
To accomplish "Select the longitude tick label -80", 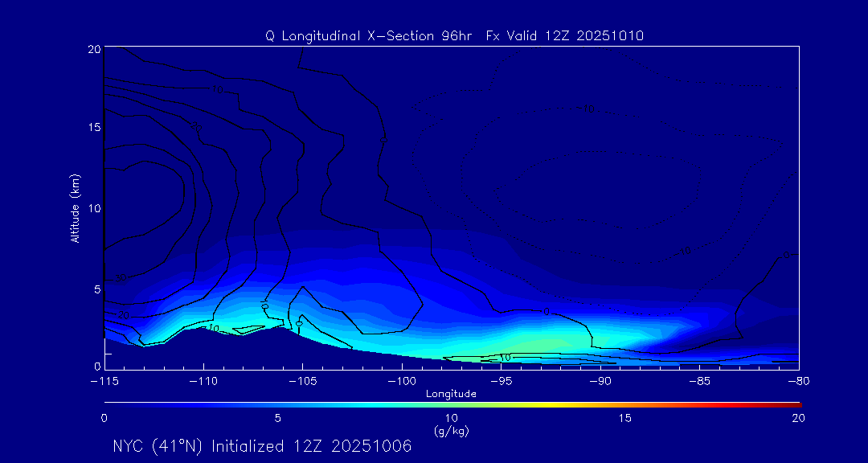I will (x=799, y=382).
